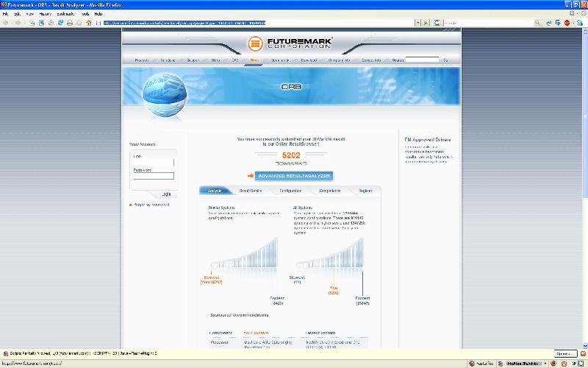Click the red AdBlock icon in the toolbar
This screenshot has width=588, height=368.
click(x=567, y=23)
